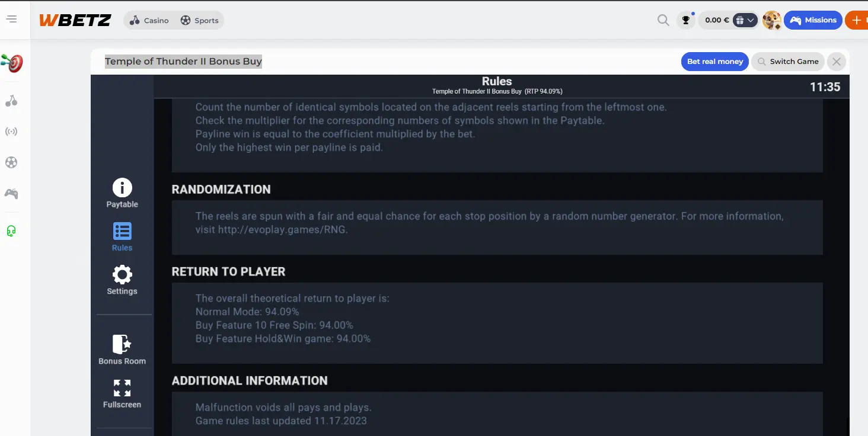Click the game controller sidebar icon
The image size is (868, 436).
[11, 193]
